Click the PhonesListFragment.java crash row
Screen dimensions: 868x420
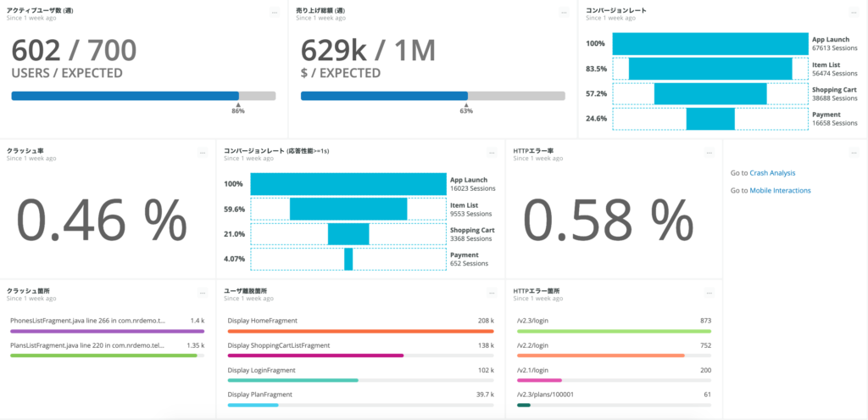pos(107,326)
